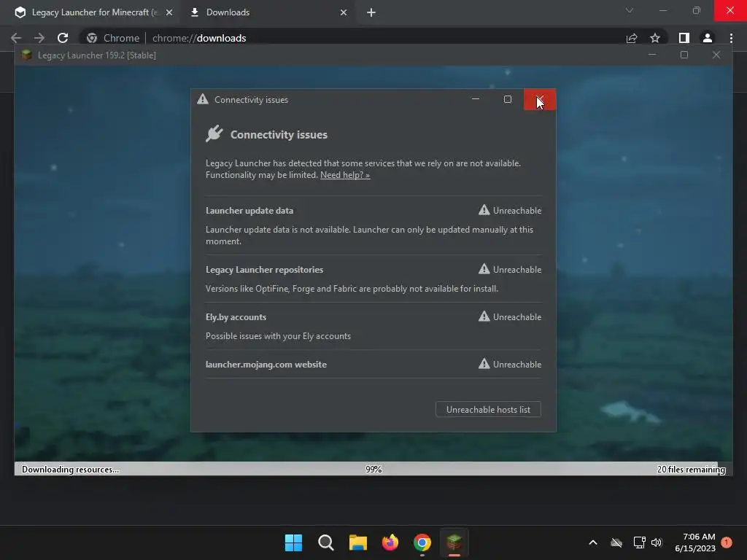747x560 pixels.
Task: Maximize the Connectivity issues dialog
Action: [x=508, y=99]
